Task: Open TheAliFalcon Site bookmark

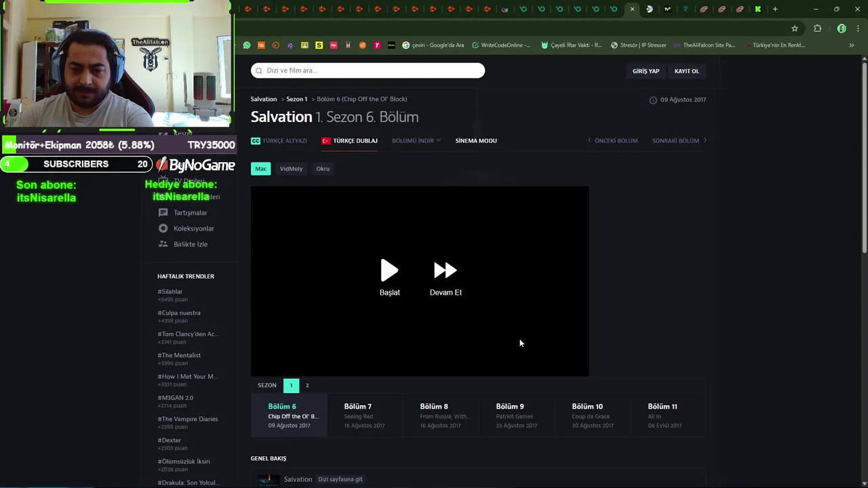Action: point(704,45)
